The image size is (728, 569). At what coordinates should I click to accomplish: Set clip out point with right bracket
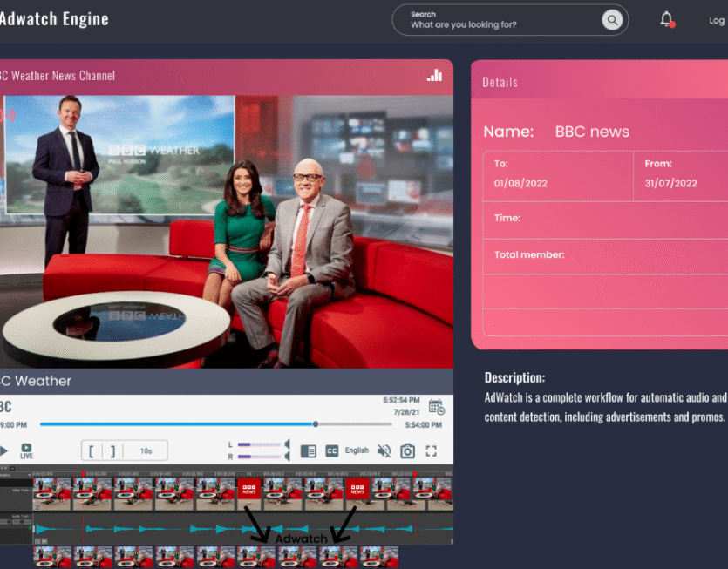pyautogui.click(x=112, y=451)
